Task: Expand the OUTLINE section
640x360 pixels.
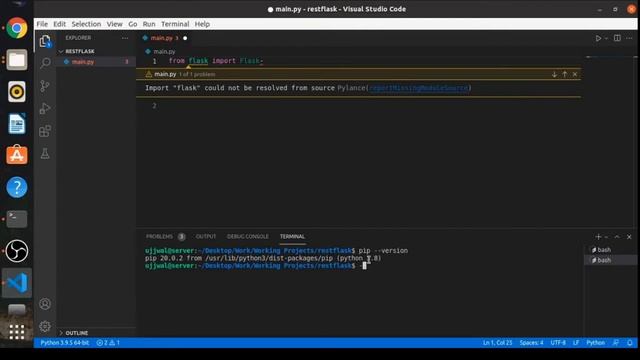Action: [x=77, y=333]
